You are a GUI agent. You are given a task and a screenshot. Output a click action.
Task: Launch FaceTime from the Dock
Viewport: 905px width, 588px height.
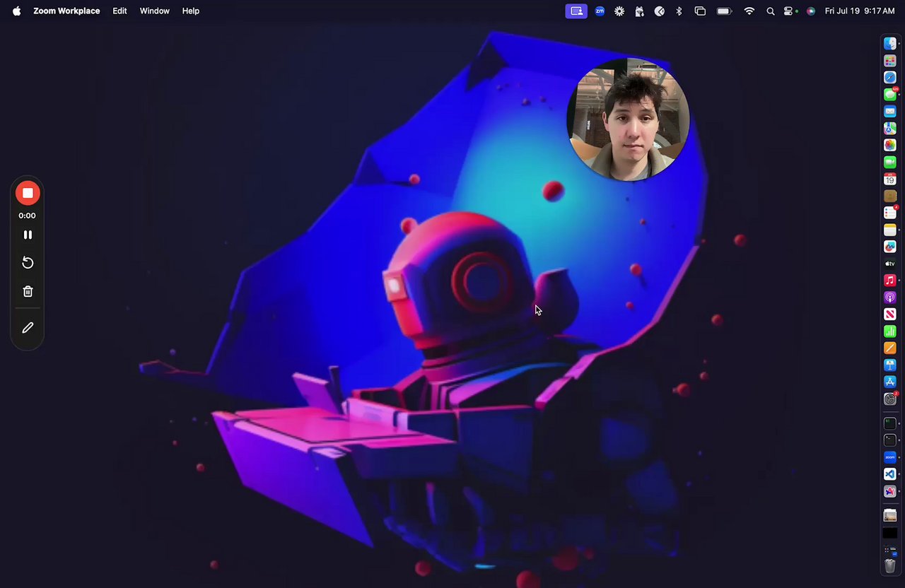[890, 162]
